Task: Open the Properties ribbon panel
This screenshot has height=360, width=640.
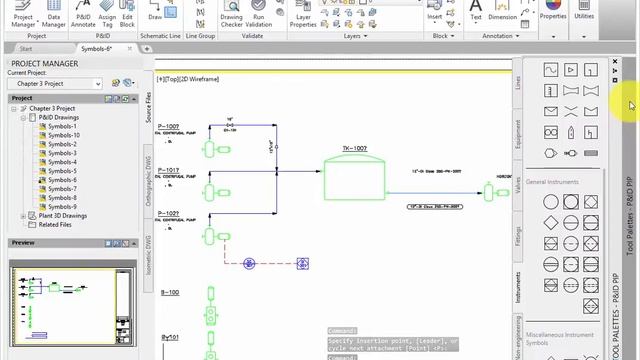Action: coord(553,11)
